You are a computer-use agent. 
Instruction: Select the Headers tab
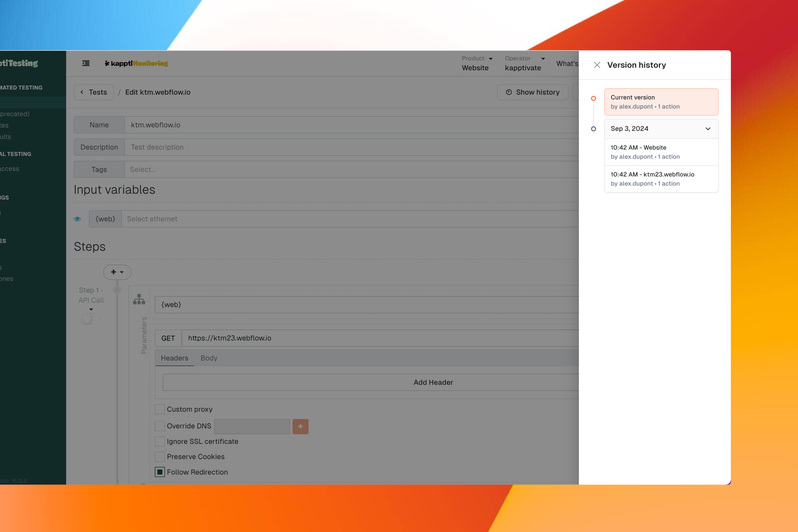pyautogui.click(x=174, y=358)
